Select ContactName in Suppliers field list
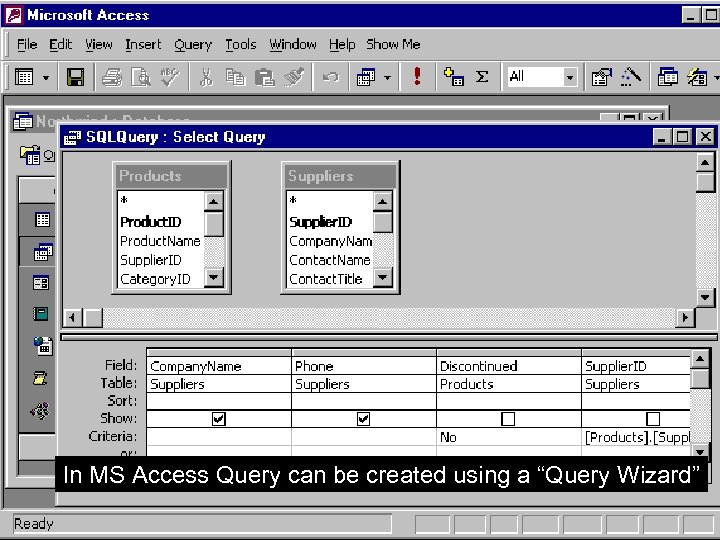Screen dimensions: 720x540 coord(330,260)
